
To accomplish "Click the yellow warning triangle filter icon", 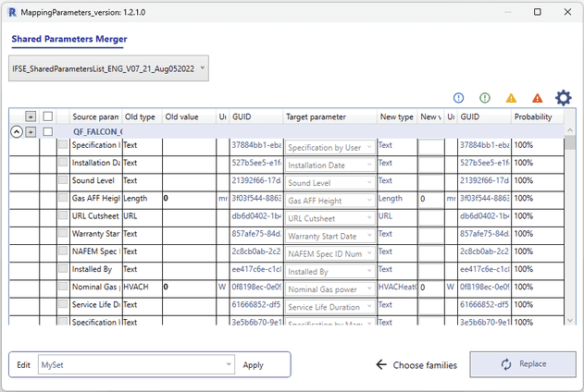I will click(511, 98).
